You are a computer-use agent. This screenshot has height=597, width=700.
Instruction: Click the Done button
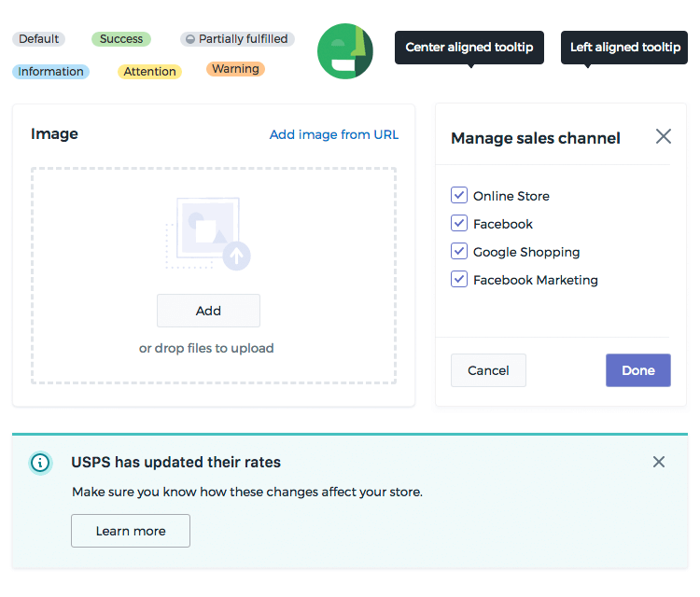[x=638, y=370]
